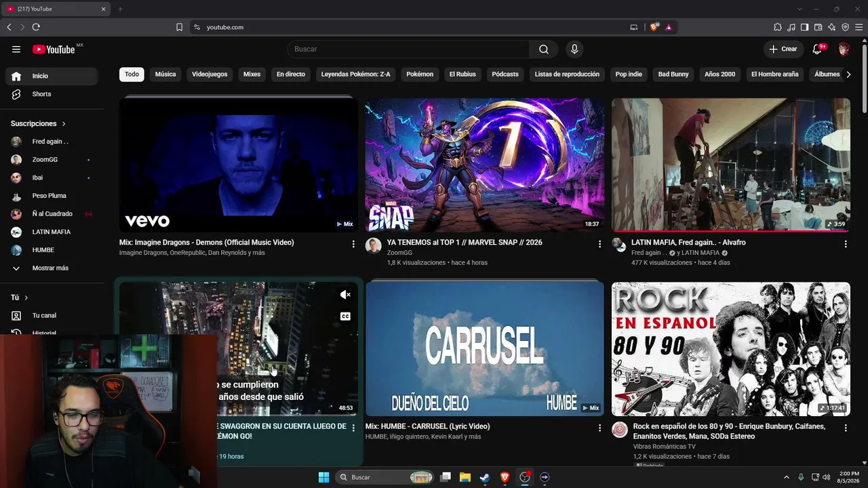
Task: Click the Crear button
Action: pyautogui.click(x=783, y=49)
